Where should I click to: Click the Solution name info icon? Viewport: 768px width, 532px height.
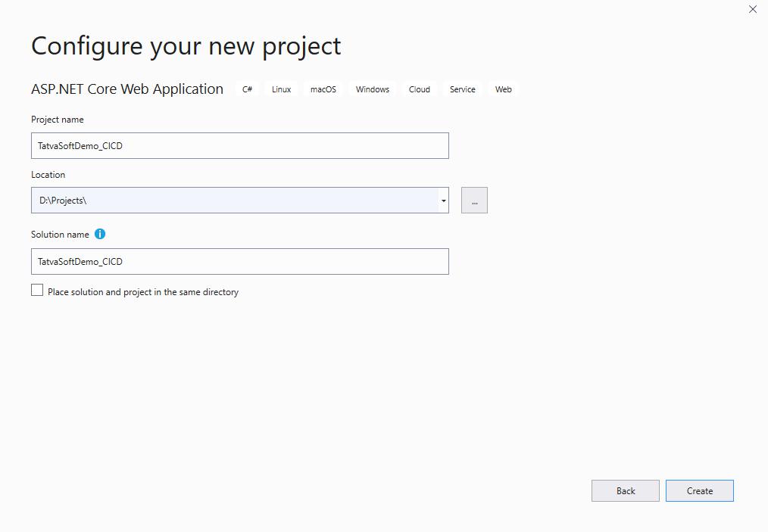[x=100, y=234]
